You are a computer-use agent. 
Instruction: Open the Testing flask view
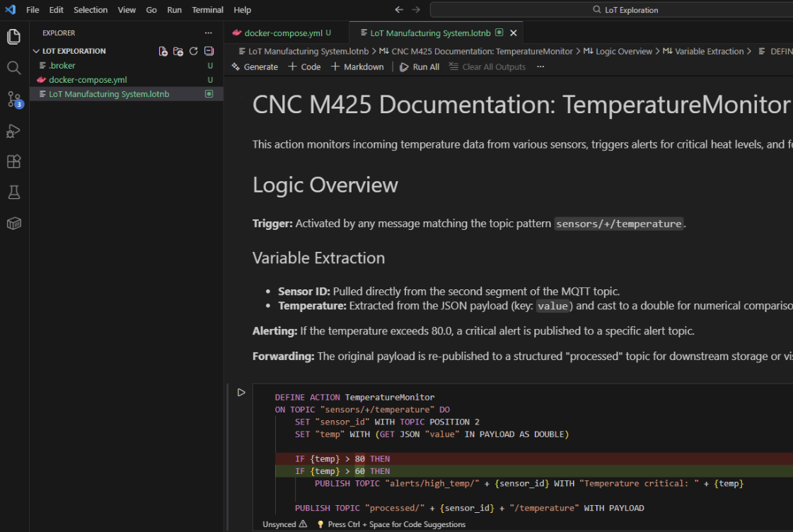click(14, 192)
